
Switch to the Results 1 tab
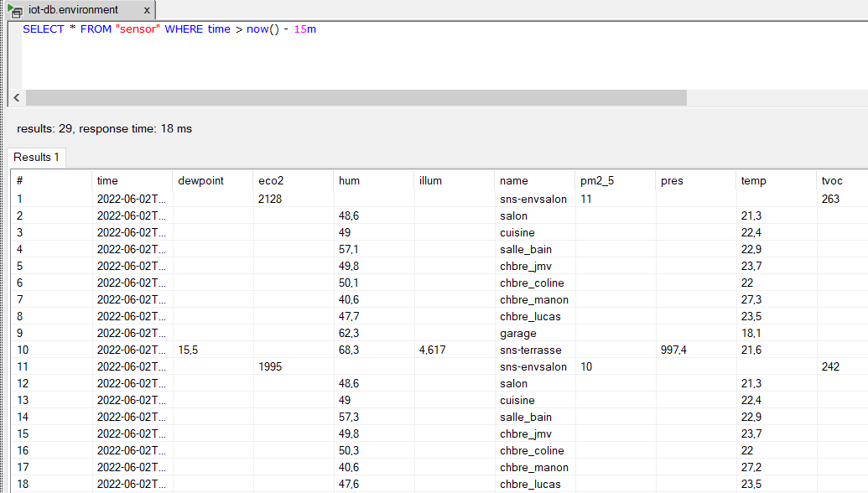[36, 158]
